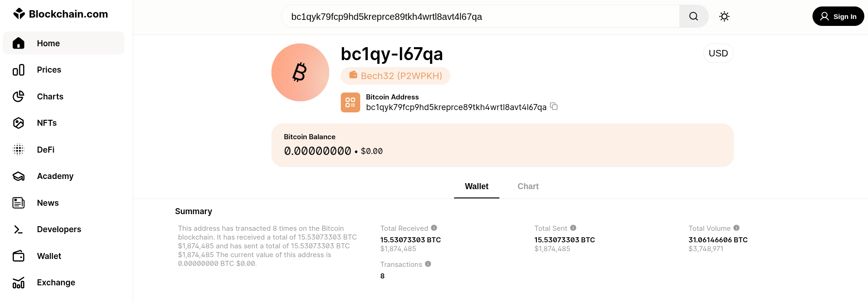Click the round Bitcoin avatar icon
868x302 pixels.
(300, 73)
